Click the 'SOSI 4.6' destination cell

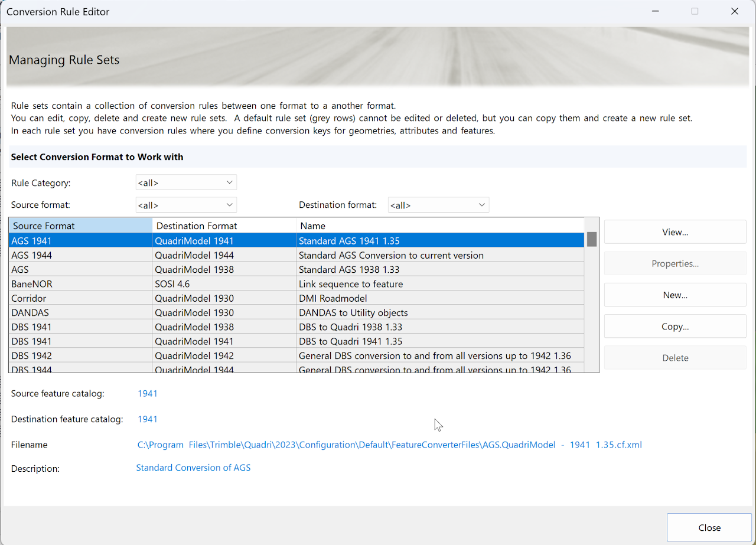pos(224,283)
